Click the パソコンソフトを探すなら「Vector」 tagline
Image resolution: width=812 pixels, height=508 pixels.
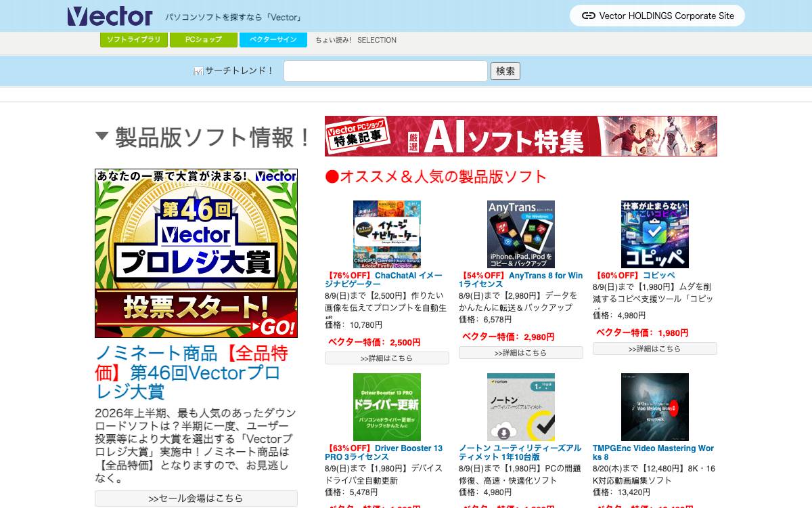(x=233, y=17)
